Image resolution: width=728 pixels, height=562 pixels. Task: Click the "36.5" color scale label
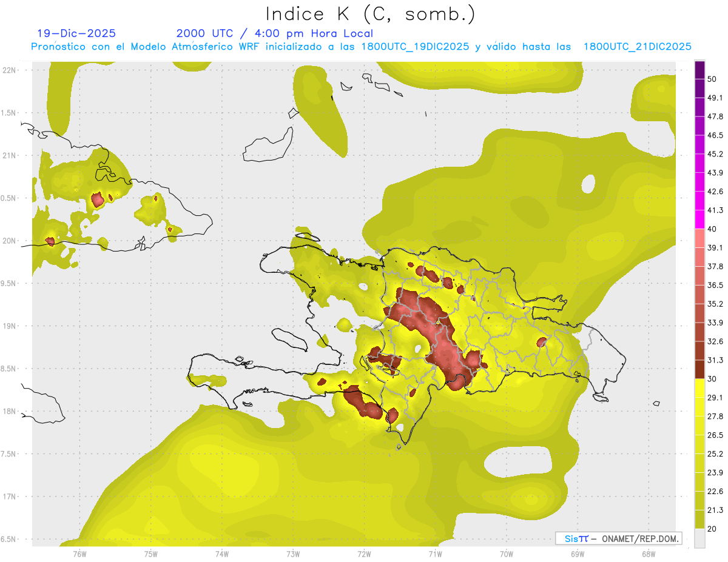point(715,286)
